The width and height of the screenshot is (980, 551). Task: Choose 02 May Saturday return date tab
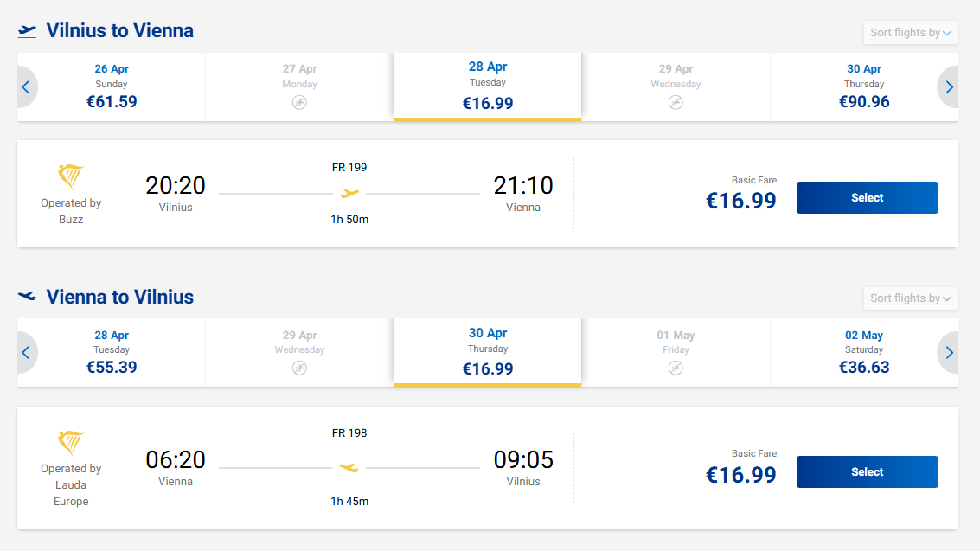863,353
